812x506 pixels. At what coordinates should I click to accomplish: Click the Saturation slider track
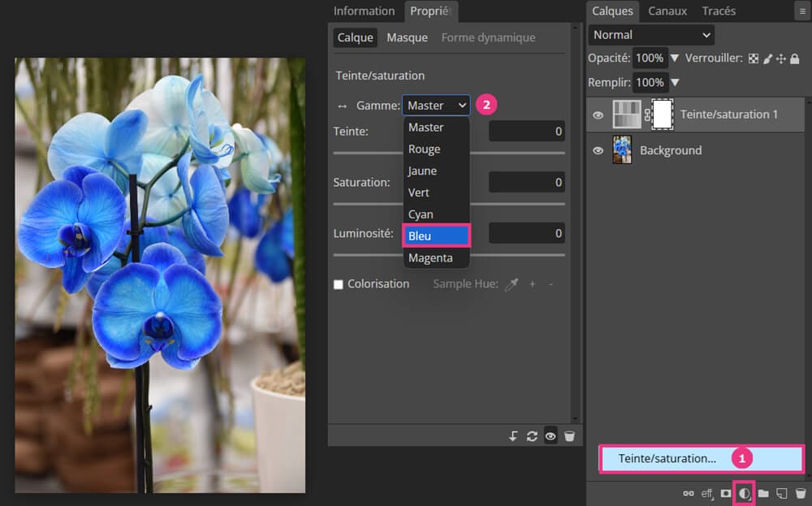pos(449,204)
